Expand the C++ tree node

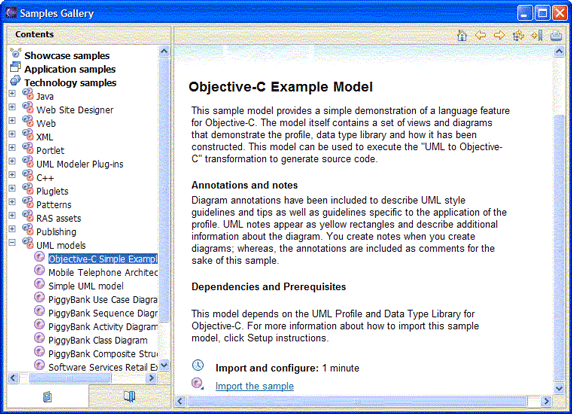12,175
